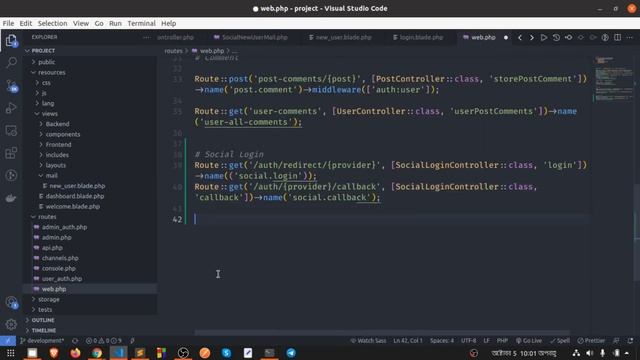Open the remote window indicator
Screen dimensions: 640x360
click(8, 340)
